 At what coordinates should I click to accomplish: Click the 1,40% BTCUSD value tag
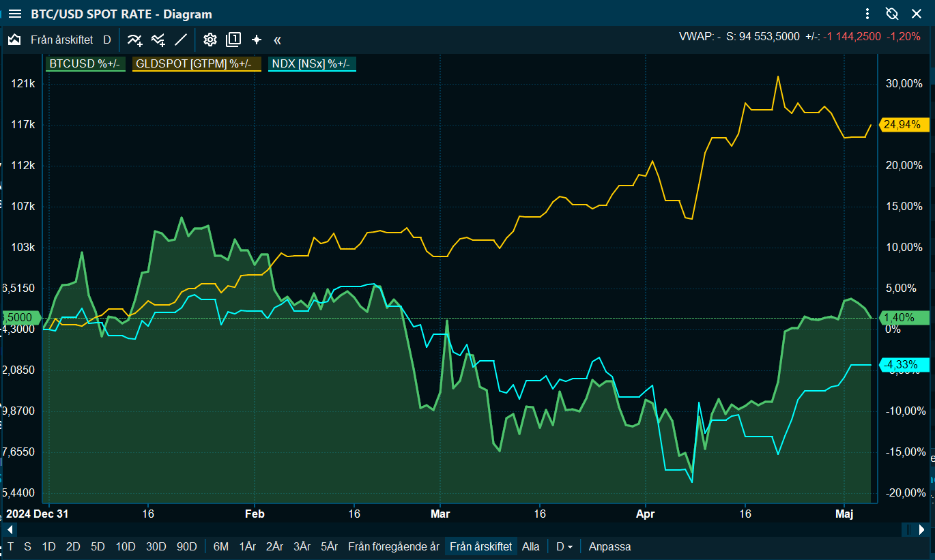pos(904,317)
